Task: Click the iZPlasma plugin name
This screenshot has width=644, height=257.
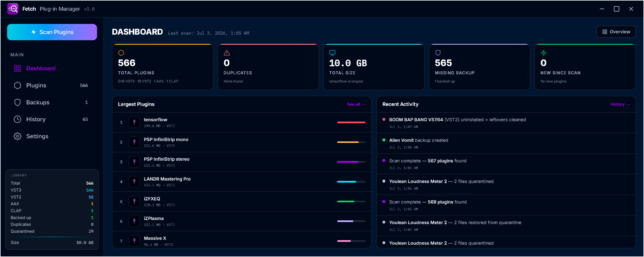Action: [154, 218]
